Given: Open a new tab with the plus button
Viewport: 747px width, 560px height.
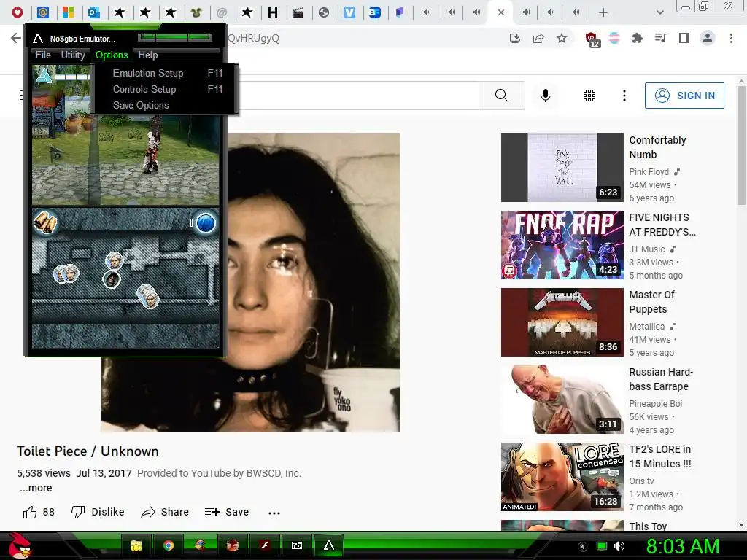Looking at the screenshot, I should [603, 12].
